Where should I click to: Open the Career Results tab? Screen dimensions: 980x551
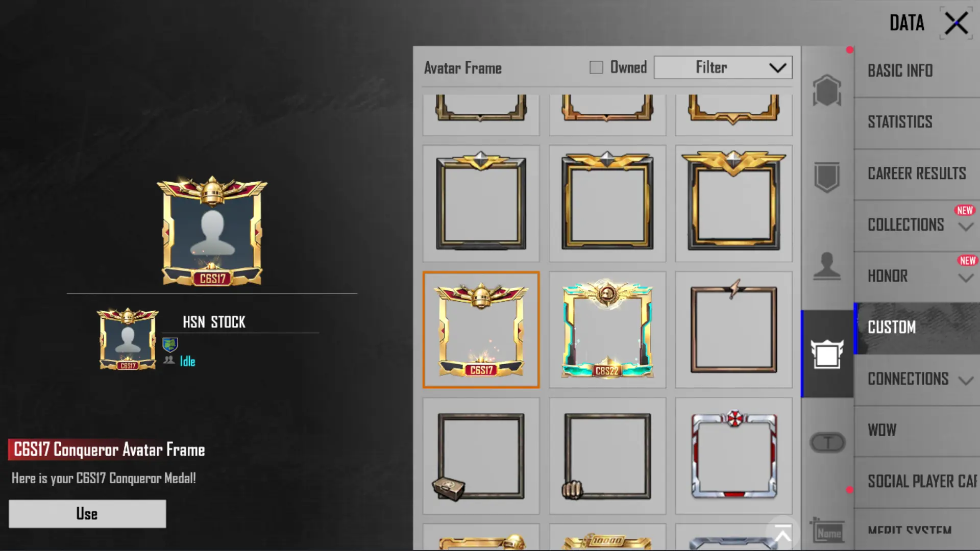click(x=917, y=173)
